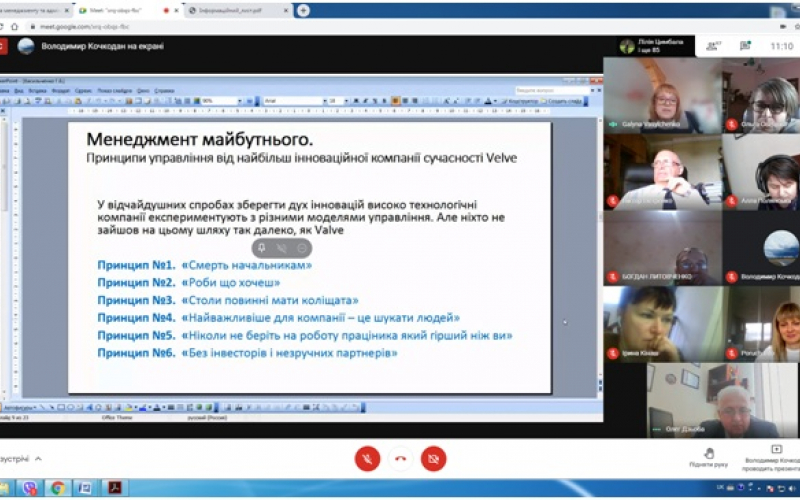Open Chrome from the taskbar
The width and height of the screenshot is (800, 500).
[57, 488]
